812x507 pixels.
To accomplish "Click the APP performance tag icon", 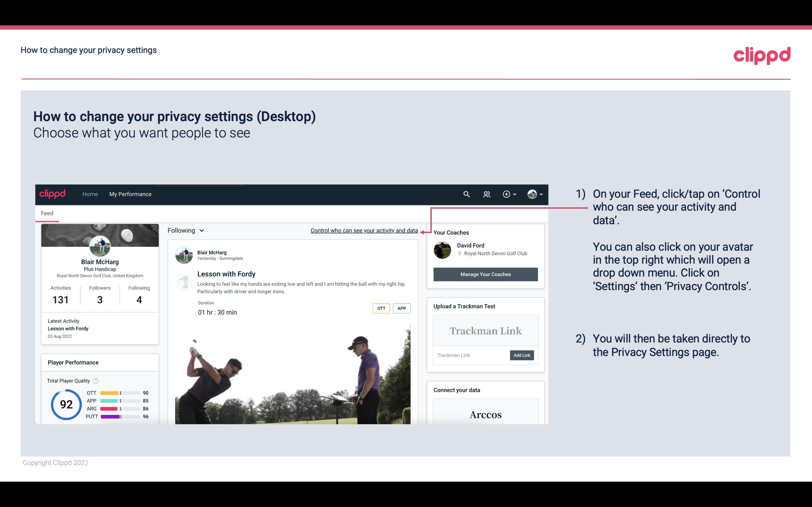I will [x=402, y=308].
